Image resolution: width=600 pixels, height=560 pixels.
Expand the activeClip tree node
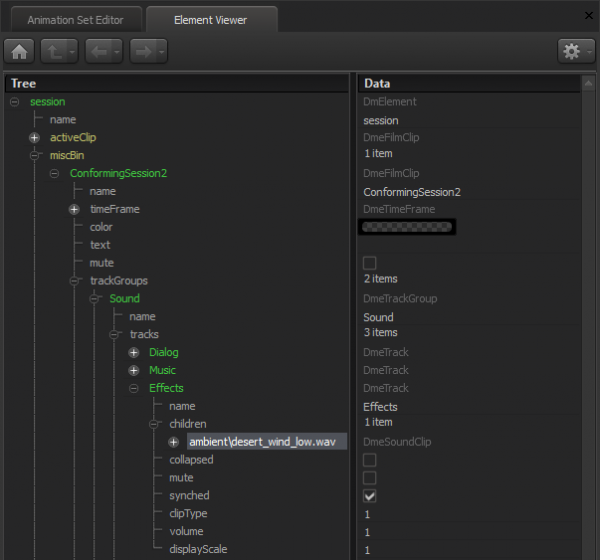(x=34, y=137)
